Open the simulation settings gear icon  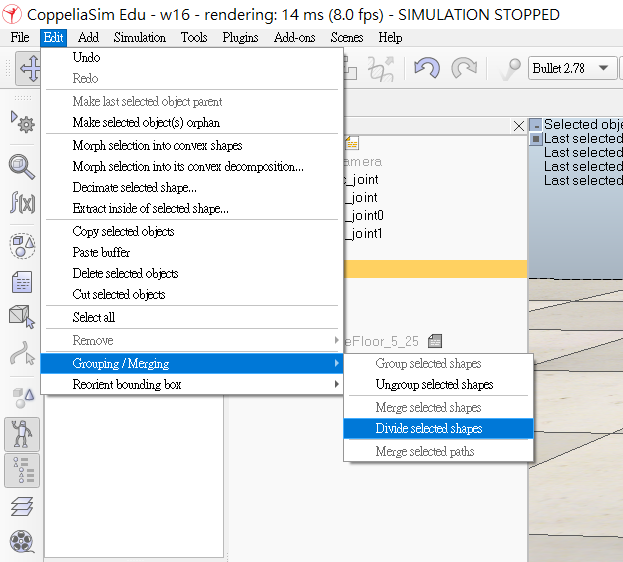click(x=23, y=121)
